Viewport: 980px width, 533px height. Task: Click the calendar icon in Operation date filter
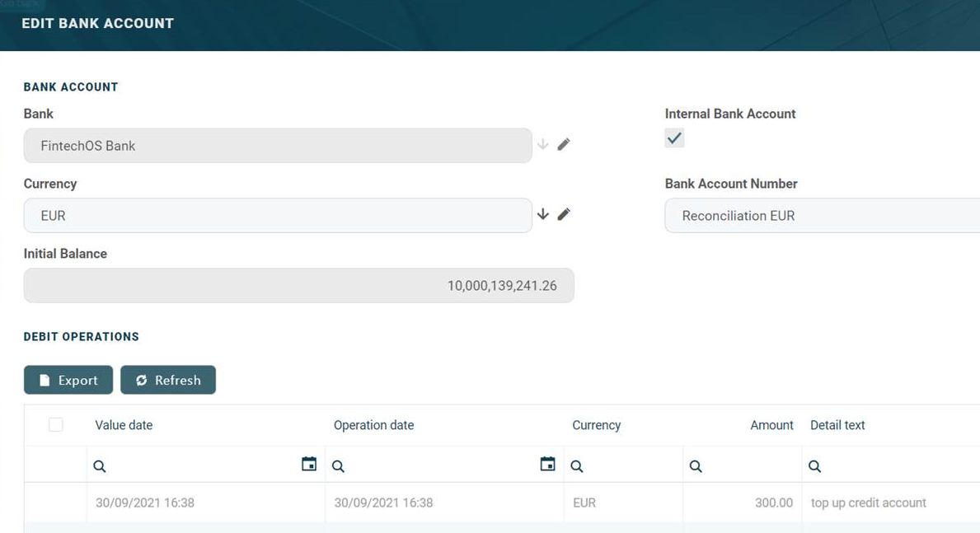pyautogui.click(x=547, y=465)
